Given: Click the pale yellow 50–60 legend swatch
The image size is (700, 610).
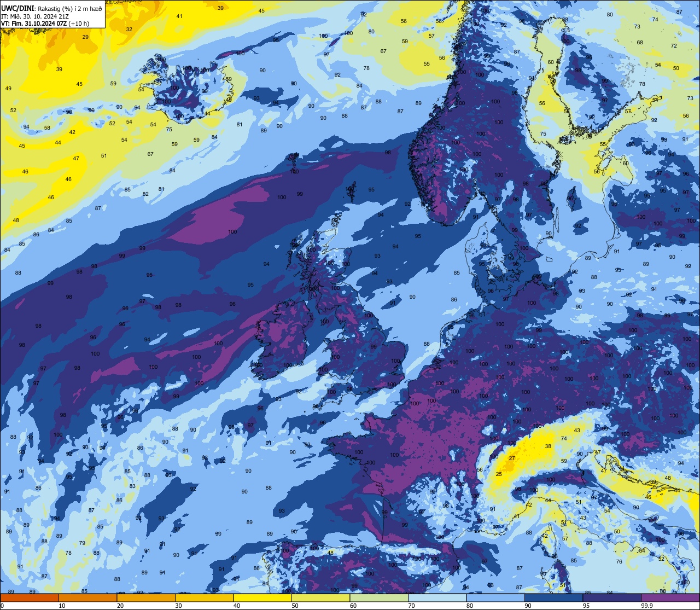Looking at the screenshot, I should pos(320,597).
